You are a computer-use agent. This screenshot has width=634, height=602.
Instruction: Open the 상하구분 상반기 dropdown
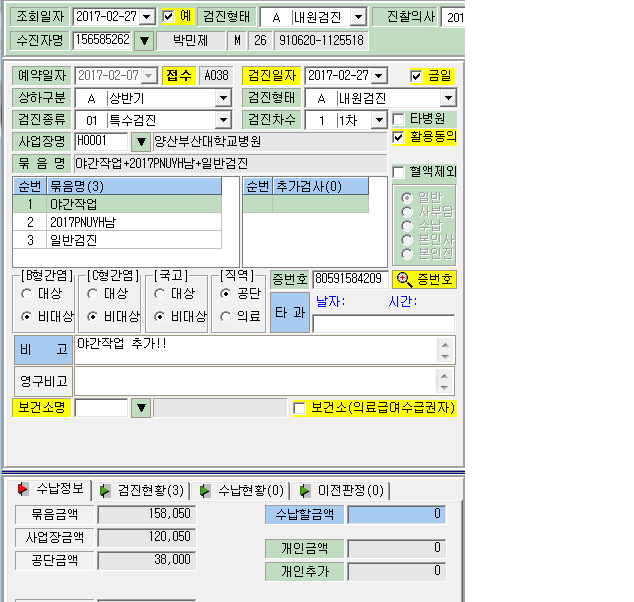click(x=223, y=98)
